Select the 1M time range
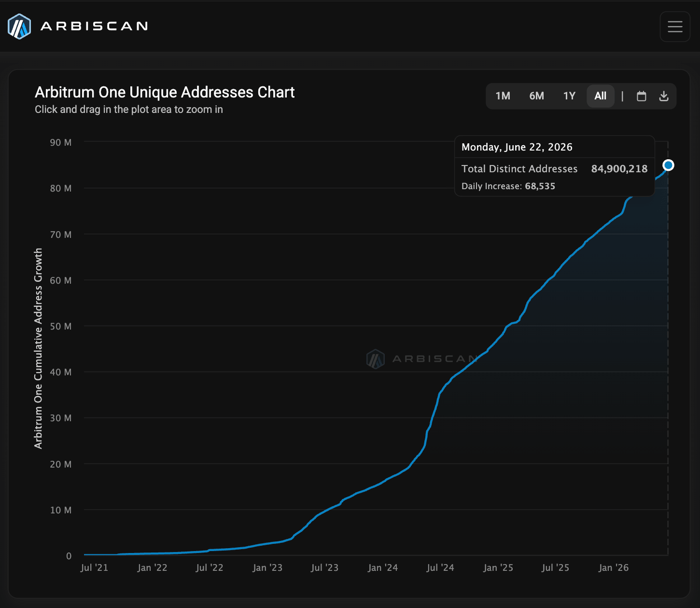 (x=503, y=96)
